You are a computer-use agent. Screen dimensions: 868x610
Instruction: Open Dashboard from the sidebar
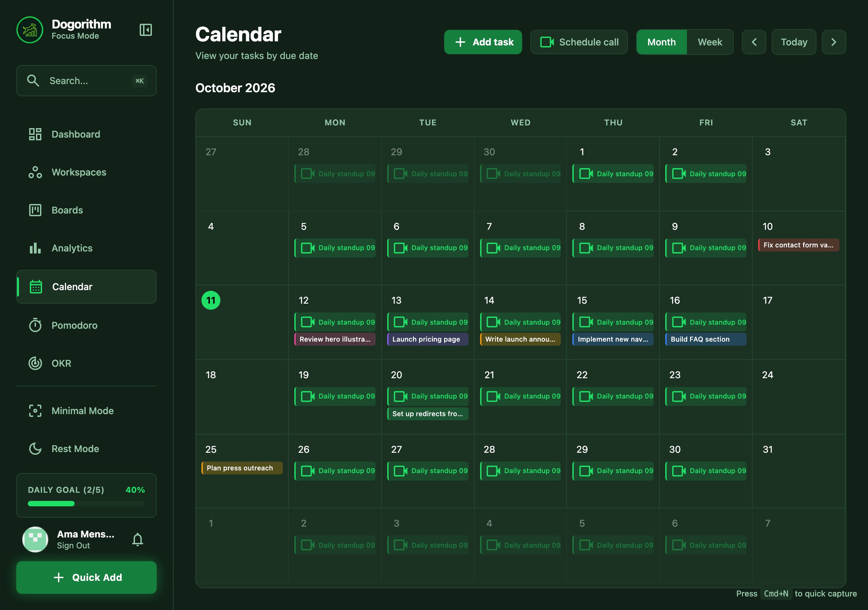click(x=86, y=134)
